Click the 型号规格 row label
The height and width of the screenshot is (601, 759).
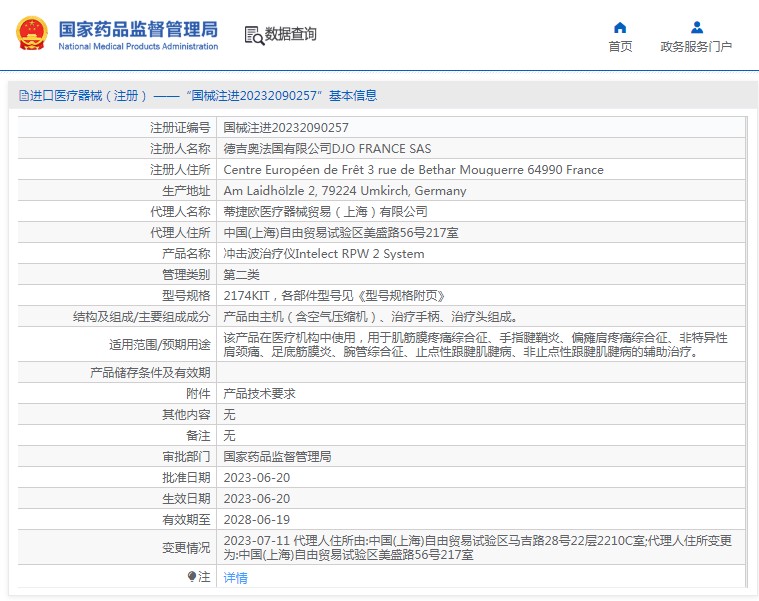pos(186,296)
